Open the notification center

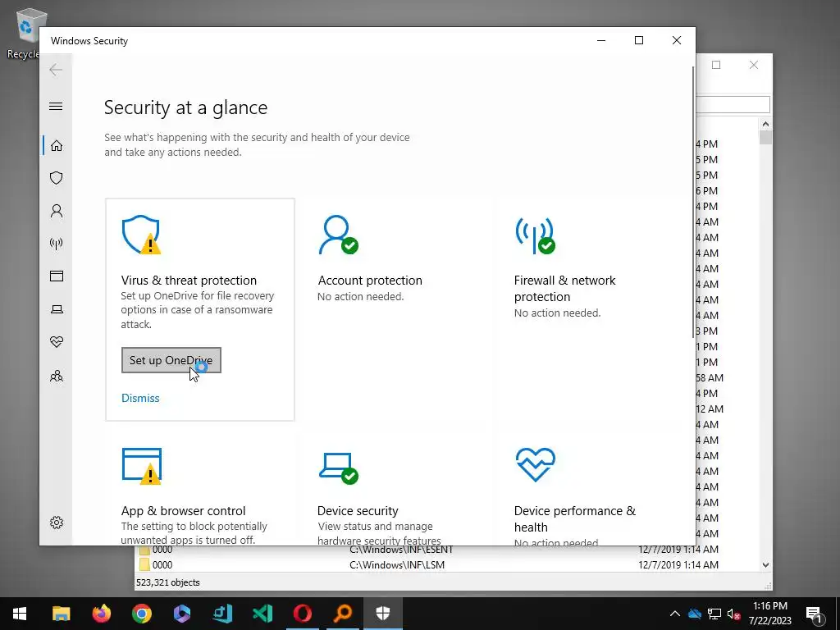815,614
